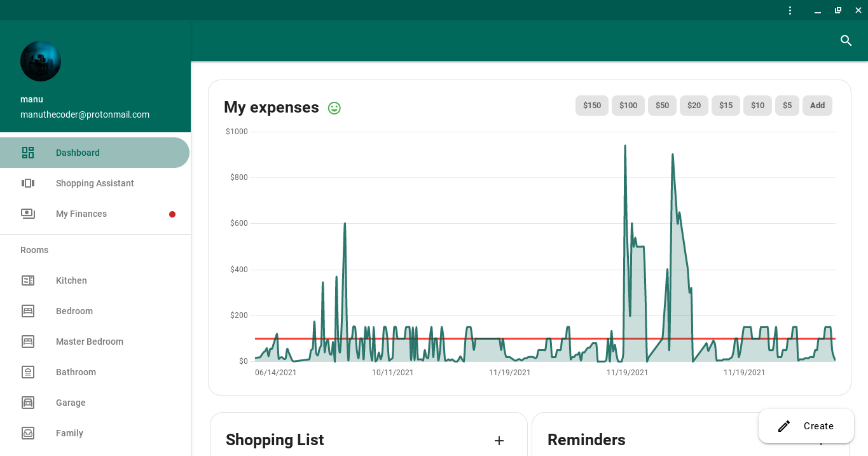Open the Dashboard menu item
868x456 pixels.
(95, 153)
